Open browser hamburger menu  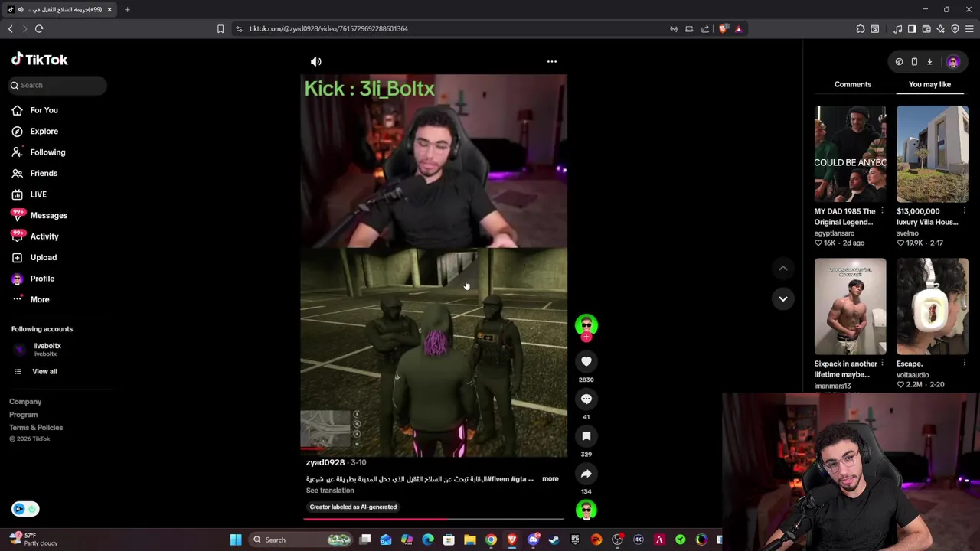[x=969, y=28]
